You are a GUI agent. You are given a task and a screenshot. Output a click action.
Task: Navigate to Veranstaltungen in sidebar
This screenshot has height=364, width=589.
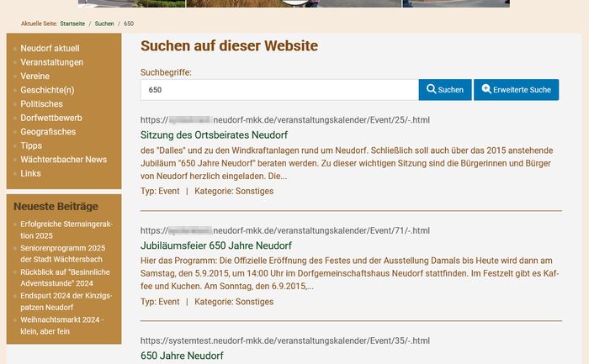(x=52, y=63)
